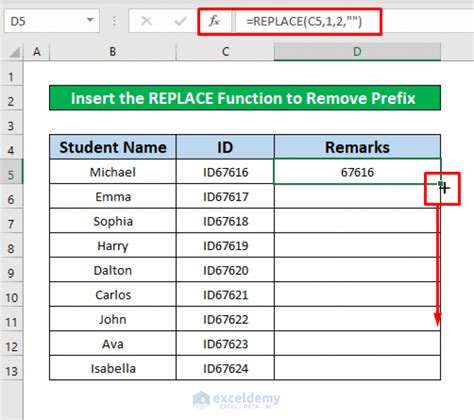The width and height of the screenshot is (474, 420).
Task: Click the empty Remarks cell in Isabella's row
Action: click(357, 368)
